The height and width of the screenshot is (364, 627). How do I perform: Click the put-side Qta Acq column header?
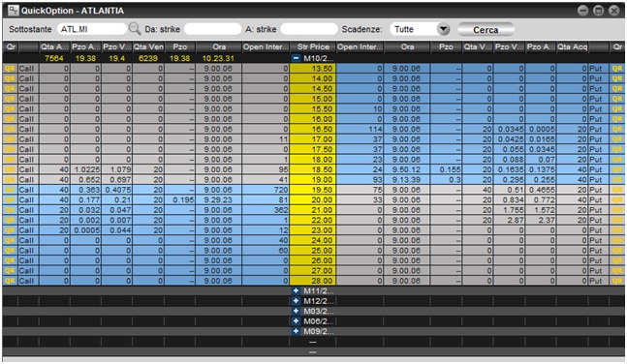pyautogui.click(x=572, y=46)
